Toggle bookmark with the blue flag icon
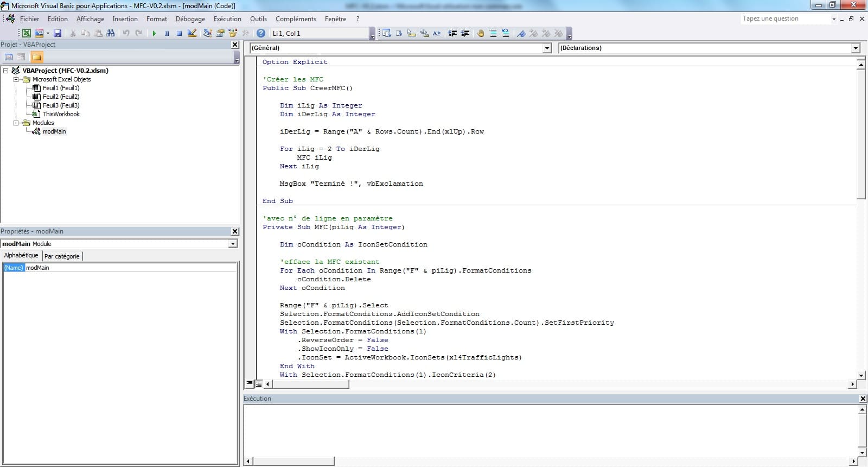 tap(521, 34)
